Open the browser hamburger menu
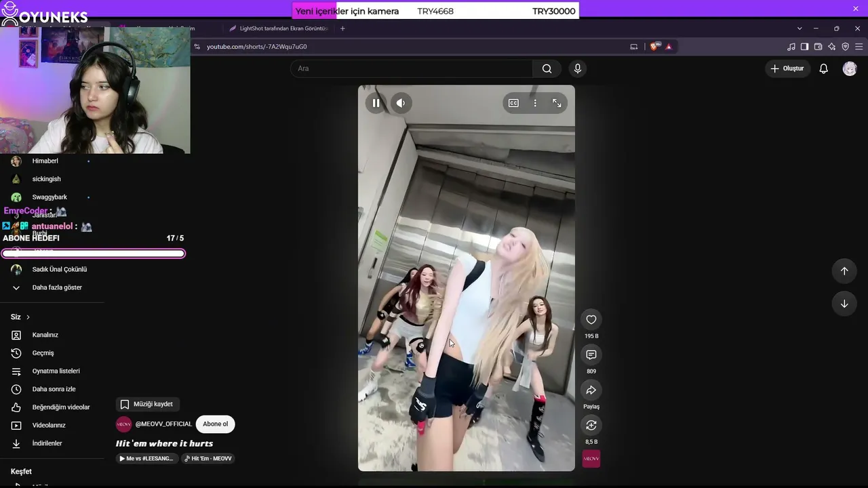Viewport: 868px width, 488px height. pyautogui.click(x=859, y=47)
